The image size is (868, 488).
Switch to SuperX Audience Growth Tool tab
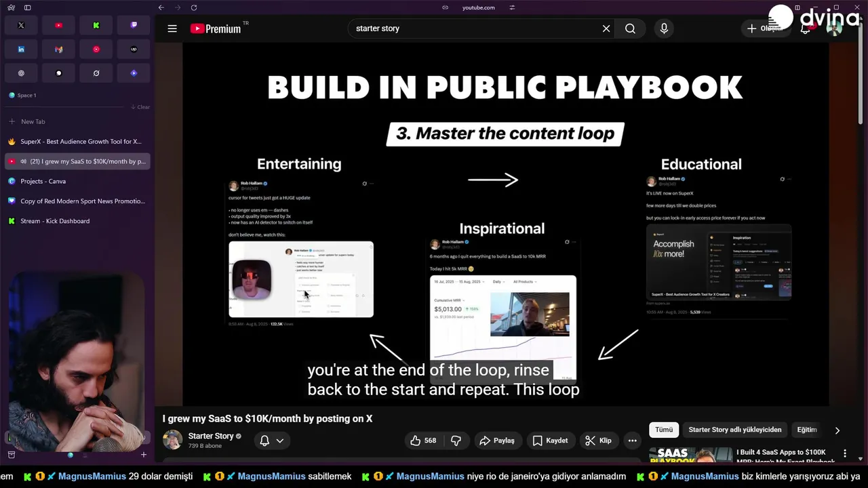pyautogui.click(x=77, y=142)
